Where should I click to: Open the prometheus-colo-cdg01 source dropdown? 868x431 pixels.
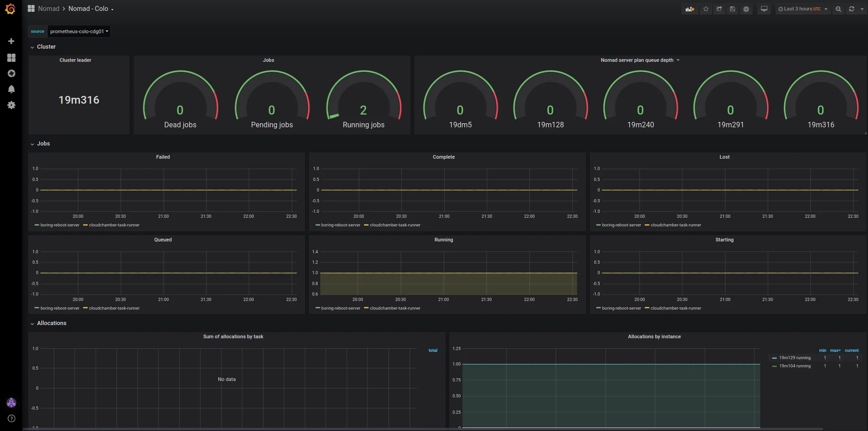pos(79,31)
